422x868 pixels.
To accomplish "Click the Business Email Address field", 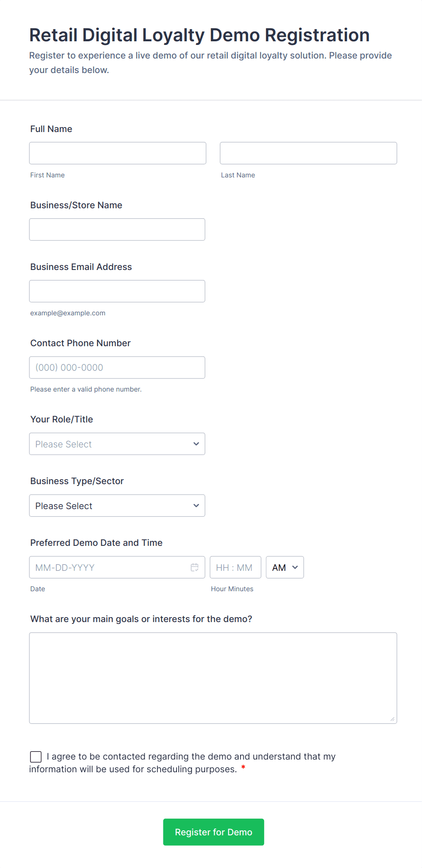I will click(x=117, y=291).
